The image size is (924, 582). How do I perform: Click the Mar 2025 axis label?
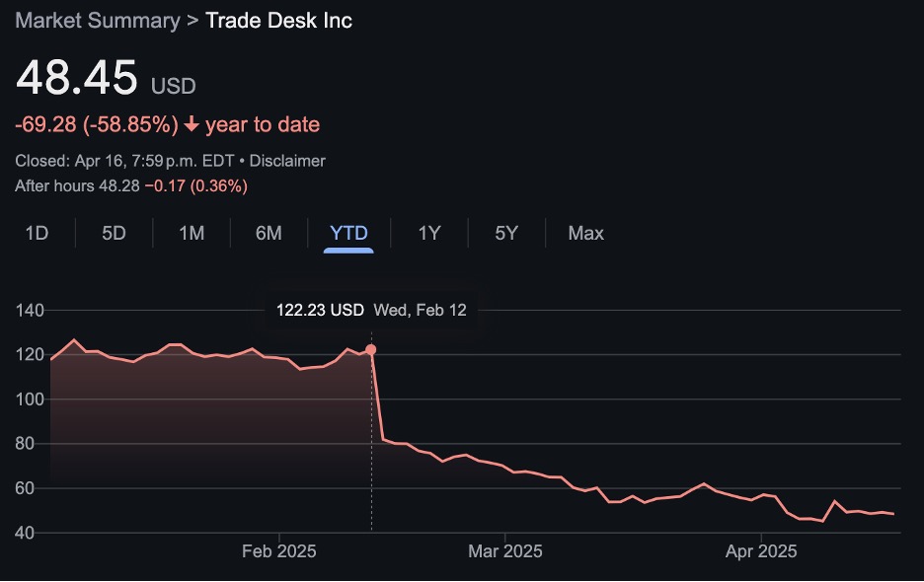[x=505, y=551]
